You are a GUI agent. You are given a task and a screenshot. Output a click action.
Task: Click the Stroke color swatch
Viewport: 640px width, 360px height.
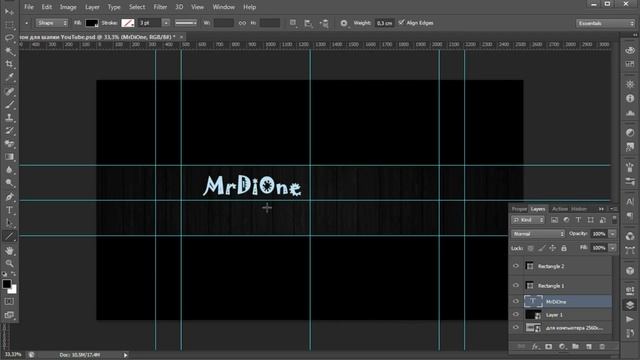coord(128,23)
